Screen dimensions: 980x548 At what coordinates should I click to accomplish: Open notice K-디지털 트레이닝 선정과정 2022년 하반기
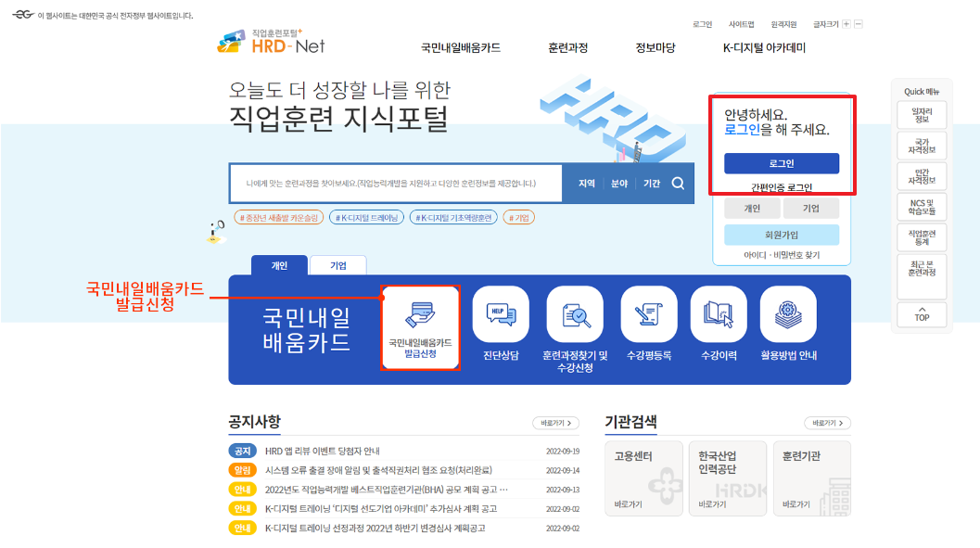[375, 528]
